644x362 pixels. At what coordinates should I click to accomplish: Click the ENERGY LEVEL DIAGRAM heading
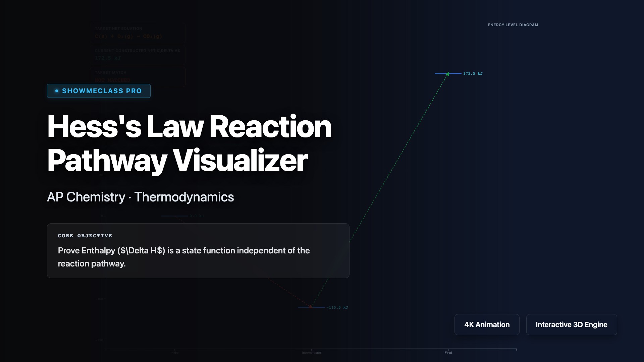click(x=513, y=25)
